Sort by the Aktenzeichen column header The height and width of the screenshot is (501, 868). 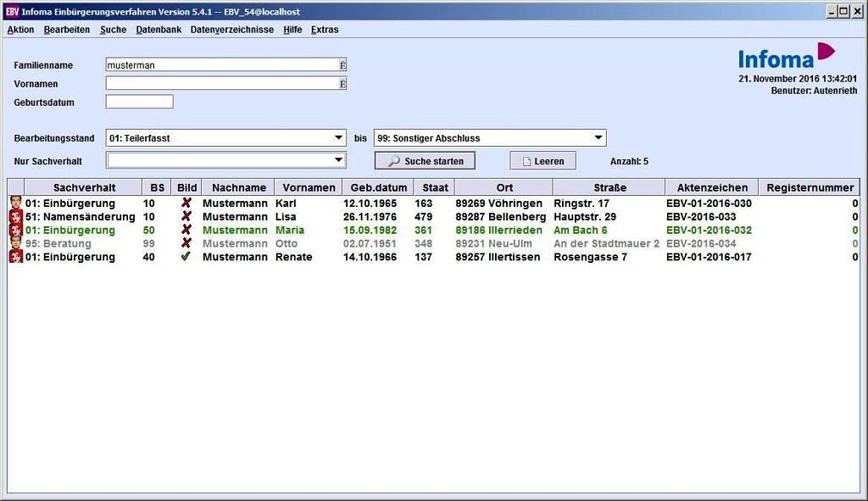coord(711,187)
